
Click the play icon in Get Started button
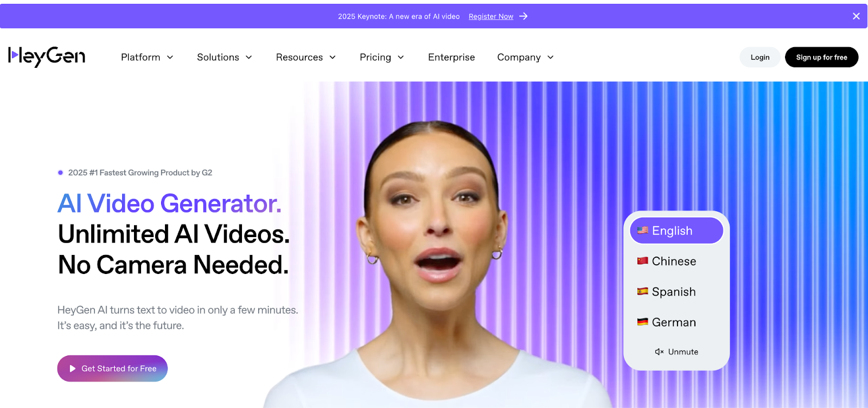[73, 368]
